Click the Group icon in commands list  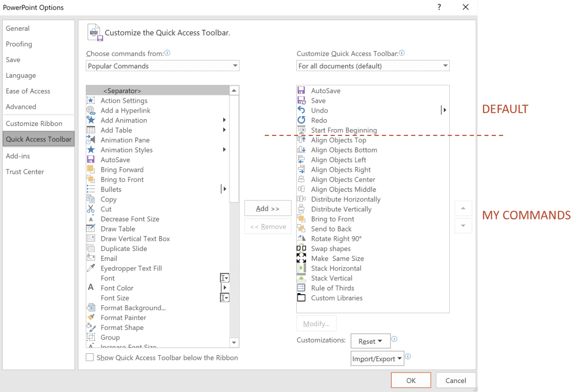91,337
